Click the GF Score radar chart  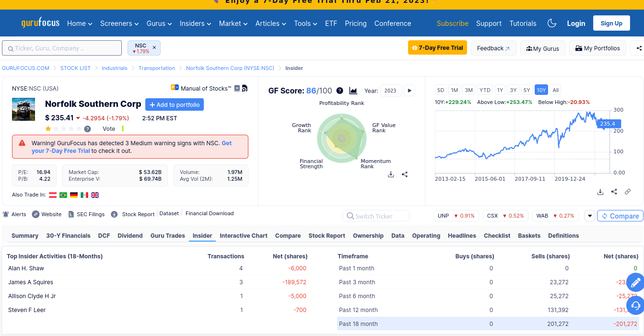(341, 138)
